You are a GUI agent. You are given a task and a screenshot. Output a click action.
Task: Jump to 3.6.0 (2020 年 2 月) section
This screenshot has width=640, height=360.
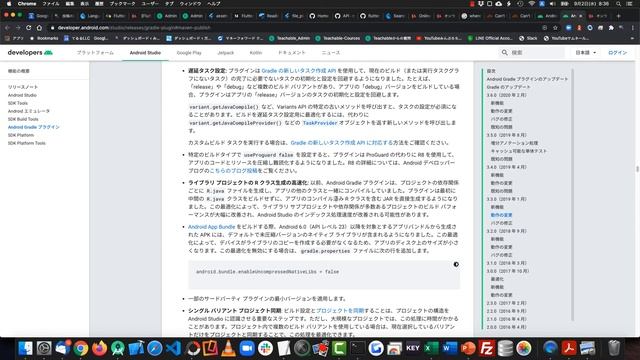click(x=506, y=95)
